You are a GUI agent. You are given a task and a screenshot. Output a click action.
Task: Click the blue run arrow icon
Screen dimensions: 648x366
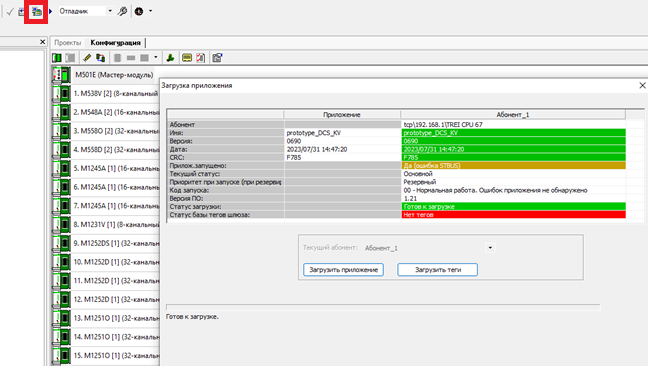point(50,12)
